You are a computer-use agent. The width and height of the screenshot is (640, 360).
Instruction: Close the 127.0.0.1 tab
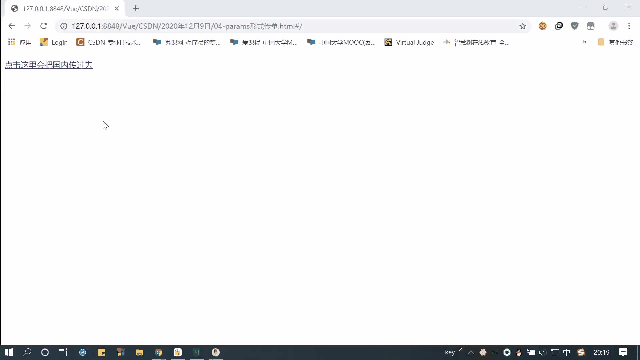(x=117, y=8)
